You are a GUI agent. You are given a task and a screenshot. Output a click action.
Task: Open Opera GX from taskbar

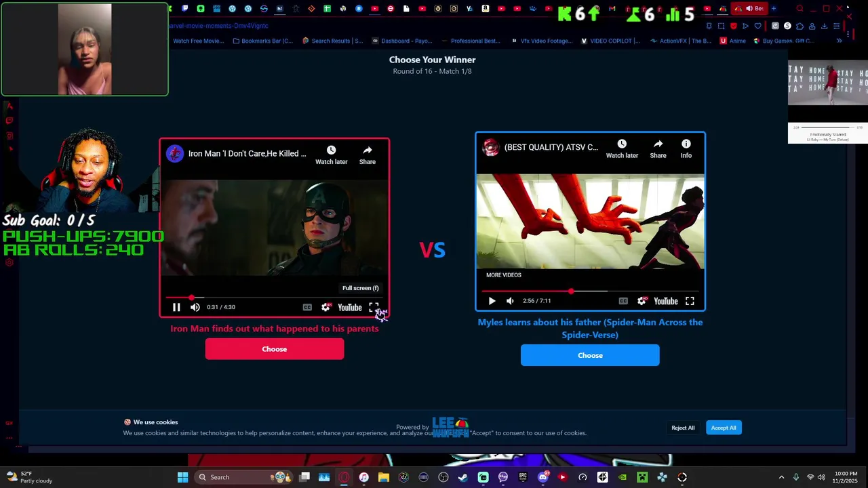click(344, 477)
